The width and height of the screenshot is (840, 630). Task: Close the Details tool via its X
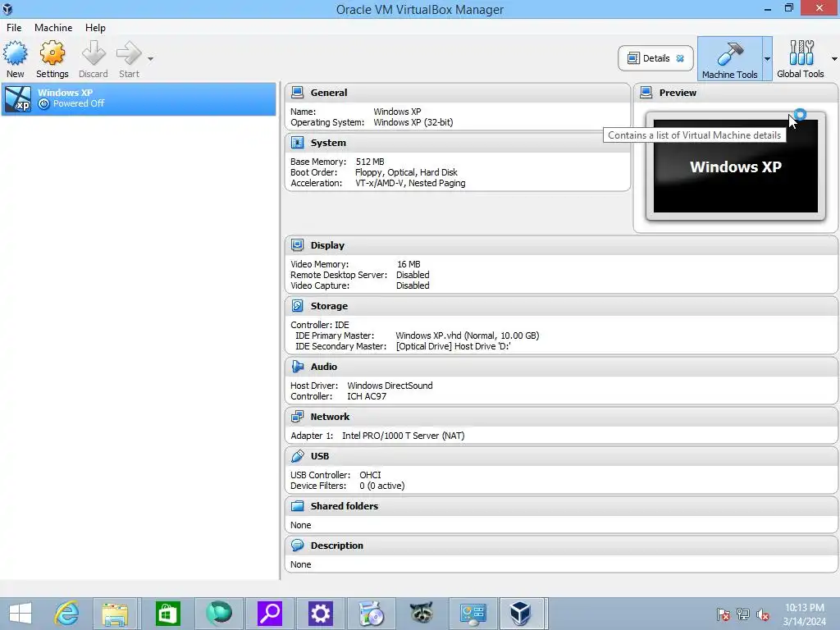point(680,58)
